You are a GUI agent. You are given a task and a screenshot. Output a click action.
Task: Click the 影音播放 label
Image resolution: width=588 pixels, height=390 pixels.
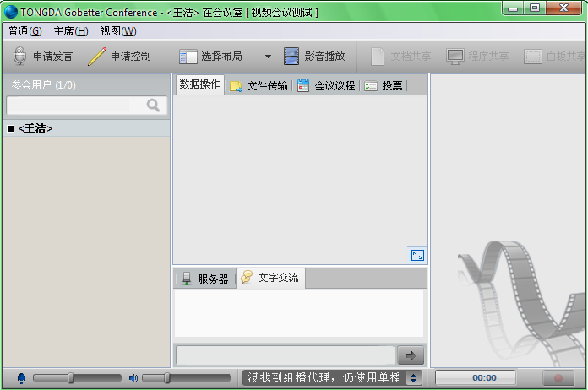[324, 57]
